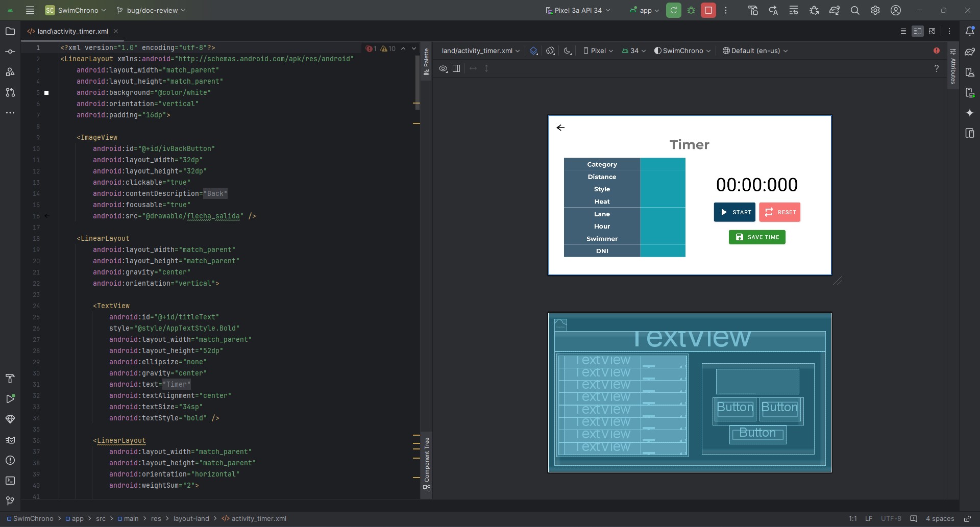This screenshot has height=527, width=980.
Task: Expand SwimChrono project dropdown
Action: (x=76, y=10)
